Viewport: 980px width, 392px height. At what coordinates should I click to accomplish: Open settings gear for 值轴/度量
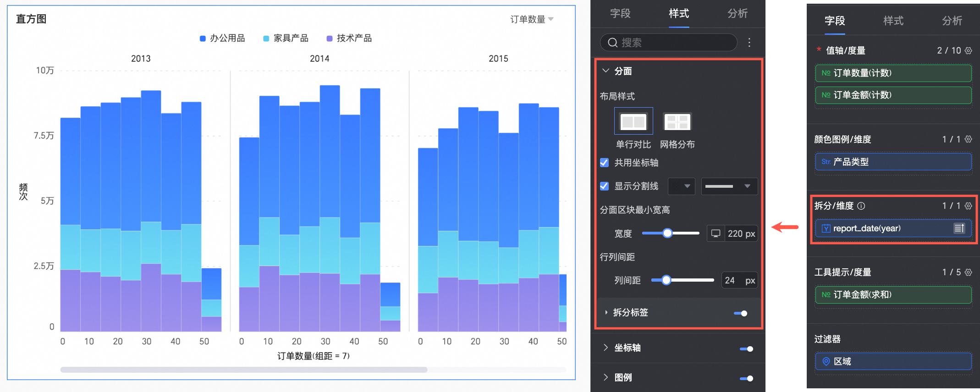coord(969,50)
